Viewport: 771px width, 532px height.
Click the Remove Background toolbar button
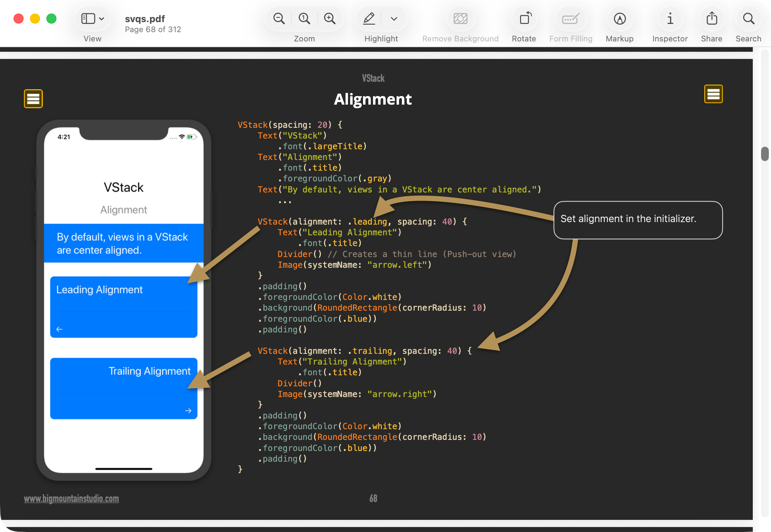pos(460,19)
